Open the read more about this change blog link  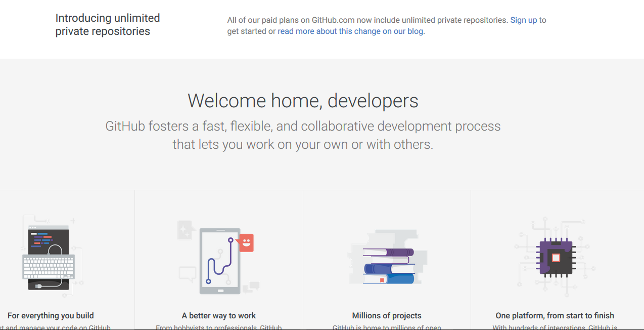(x=351, y=31)
